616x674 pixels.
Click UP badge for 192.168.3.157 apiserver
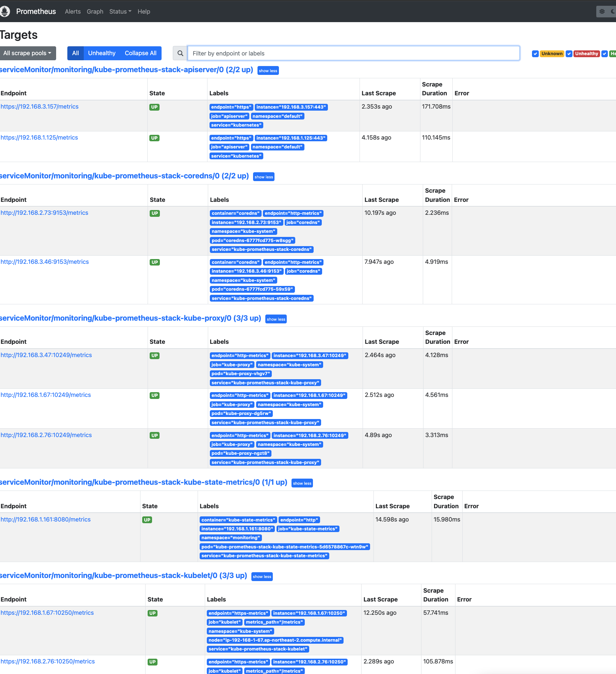point(154,107)
